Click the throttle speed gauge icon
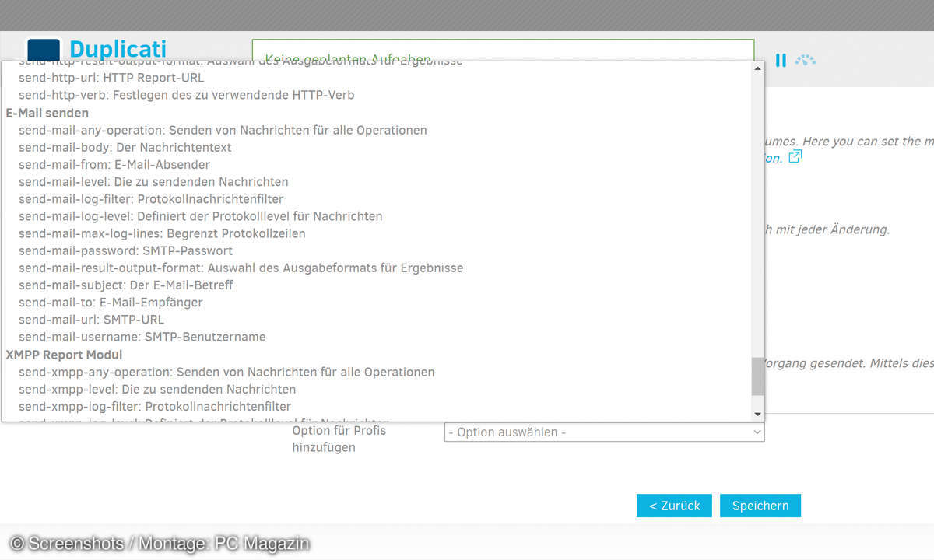Viewport: 934px width, 560px height. click(x=806, y=60)
